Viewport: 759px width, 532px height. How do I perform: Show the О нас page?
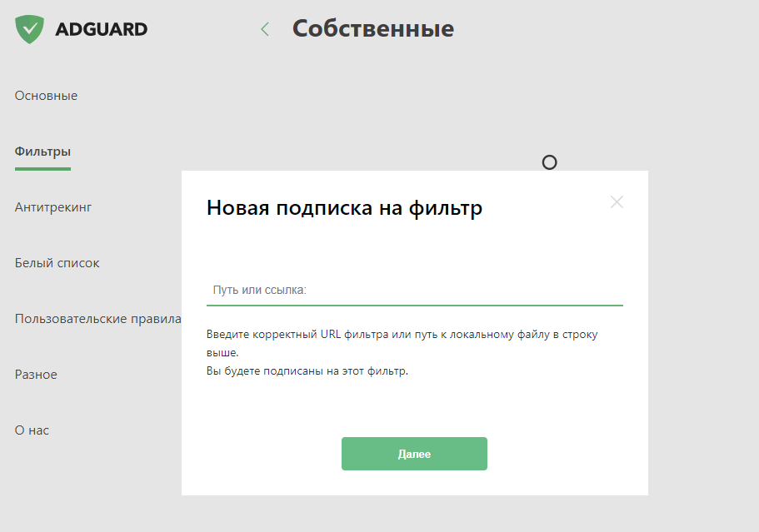click(32, 430)
